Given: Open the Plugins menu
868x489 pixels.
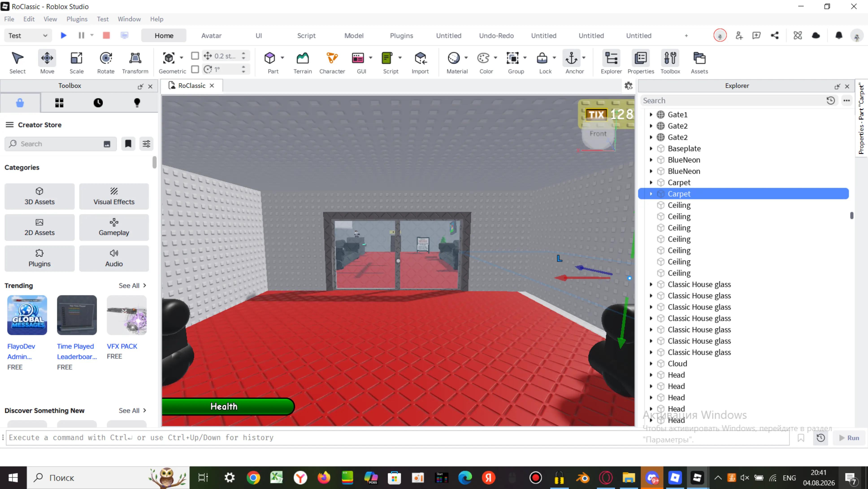Looking at the screenshot, I should [x=77, y=19].
